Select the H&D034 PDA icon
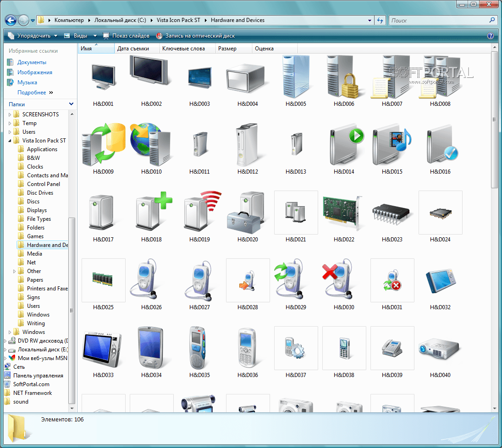The height and width of the screenshot is (448, 502). point(150,348)
